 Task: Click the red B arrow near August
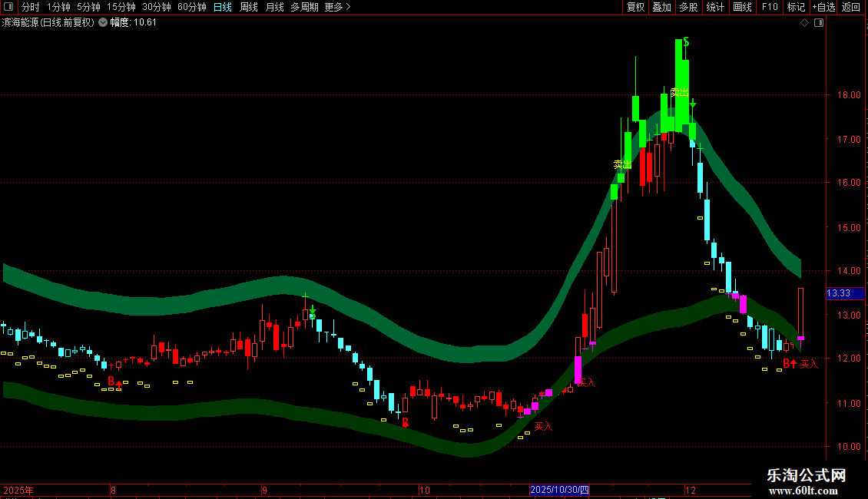(x=114, y=382)
